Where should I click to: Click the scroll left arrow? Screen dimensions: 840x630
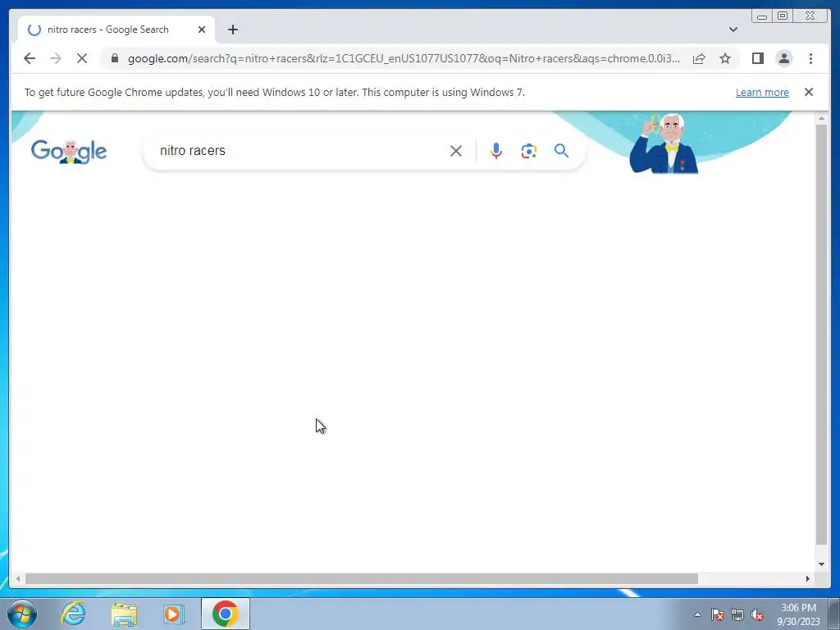(x=18, y=578)
